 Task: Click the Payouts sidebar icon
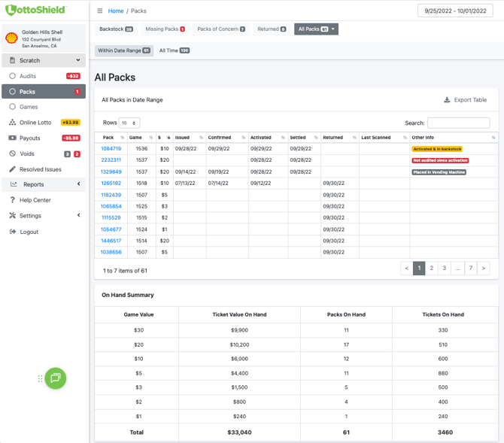[x=13, y=138]
